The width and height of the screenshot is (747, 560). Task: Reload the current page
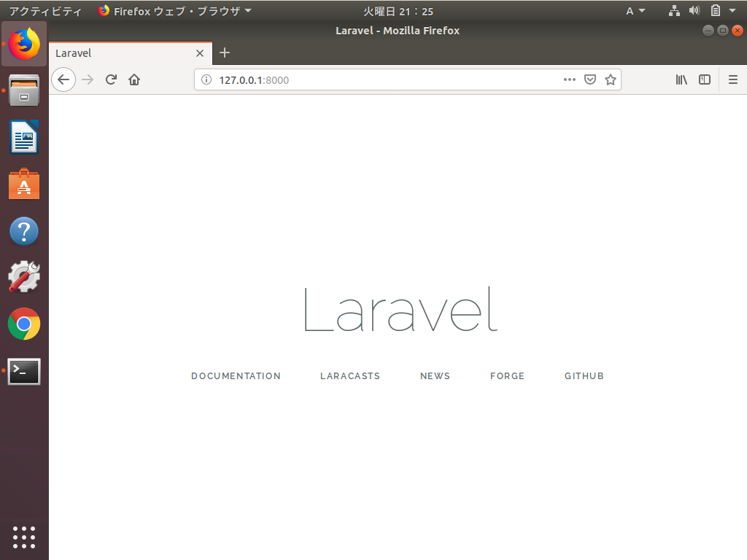click(111, 79)
